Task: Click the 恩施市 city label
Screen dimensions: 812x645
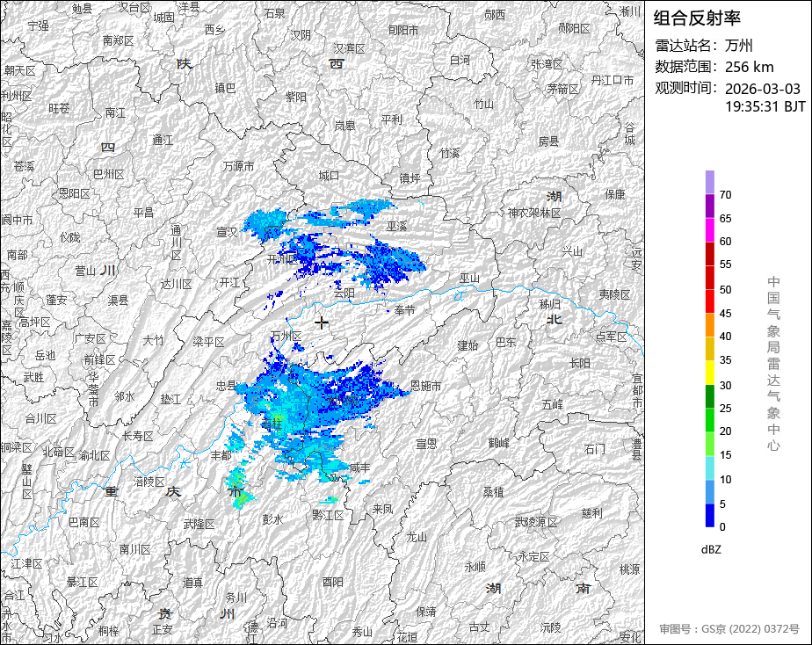Action: tap(425, 386)
